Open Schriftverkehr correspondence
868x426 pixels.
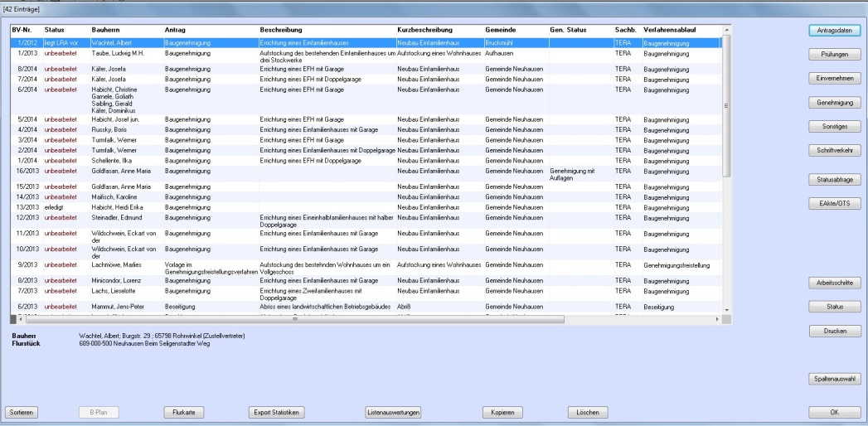coord(835,151)
